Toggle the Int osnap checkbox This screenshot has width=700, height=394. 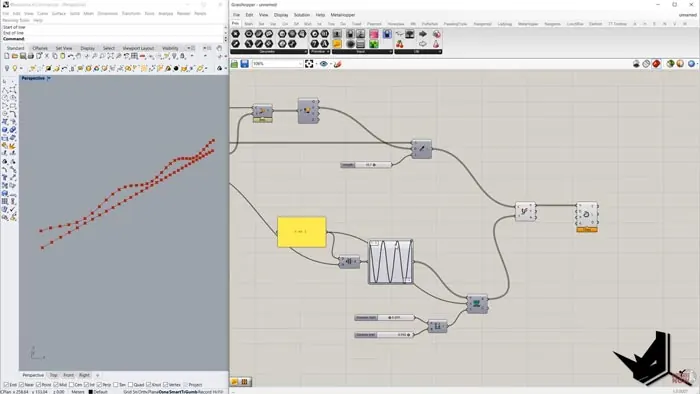[x=87, y=385]
